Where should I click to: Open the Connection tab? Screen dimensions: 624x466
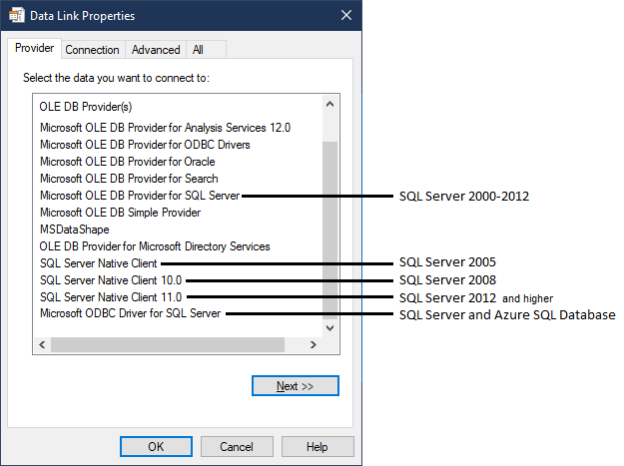92,50
